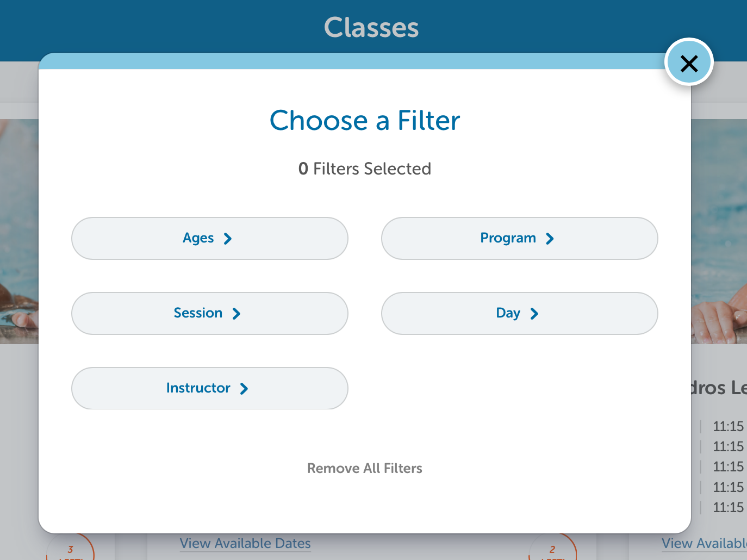Expand the Session filter list
The height and width of the screenshot is (560, 747).
click(x=210, y=314)
